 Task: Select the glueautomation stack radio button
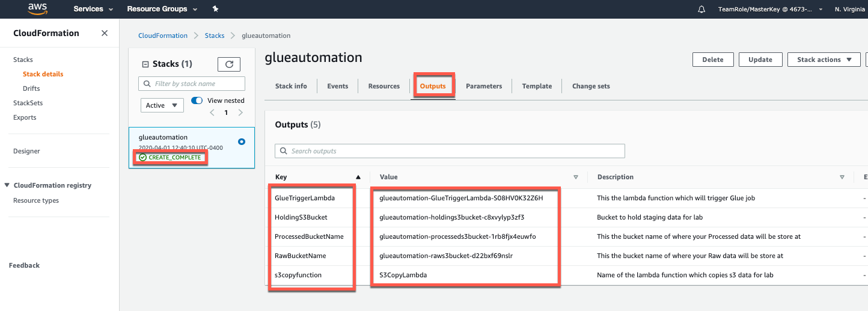[x=242, y=142]
